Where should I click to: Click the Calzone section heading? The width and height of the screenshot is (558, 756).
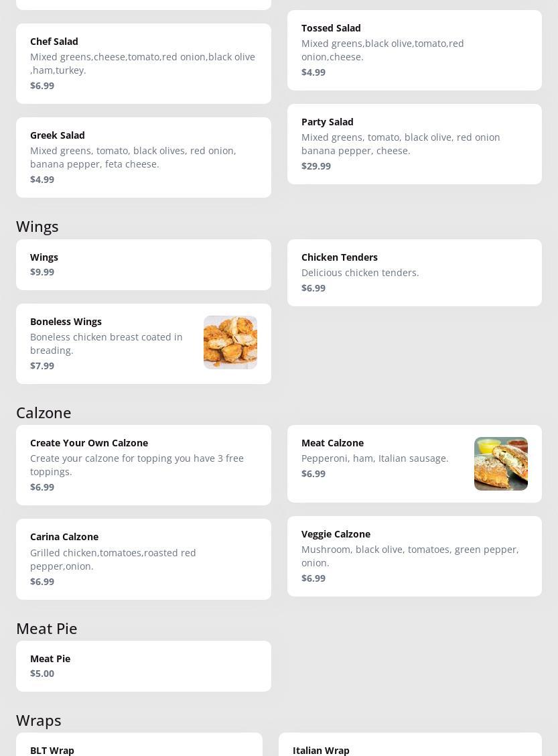coord(44,413)
